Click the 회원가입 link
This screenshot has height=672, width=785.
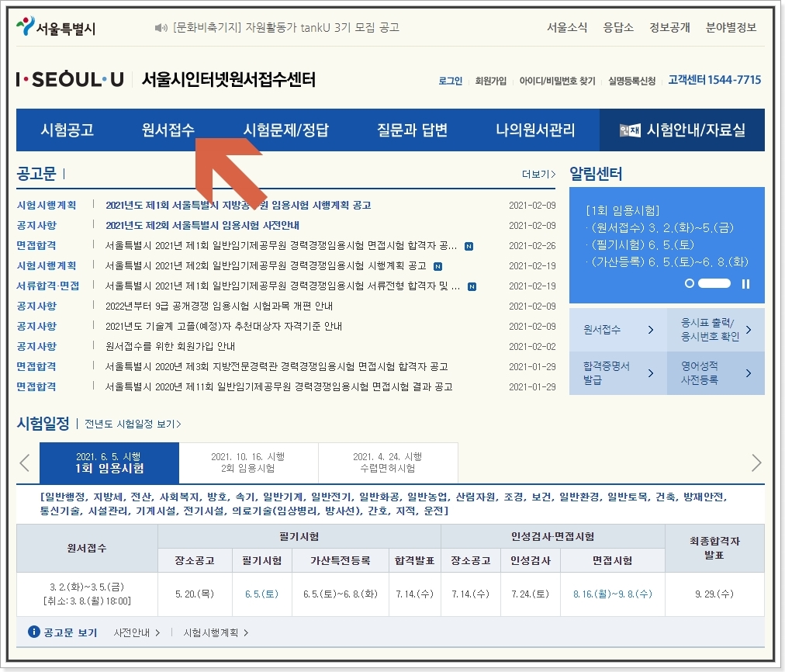[x=490, y=81]
